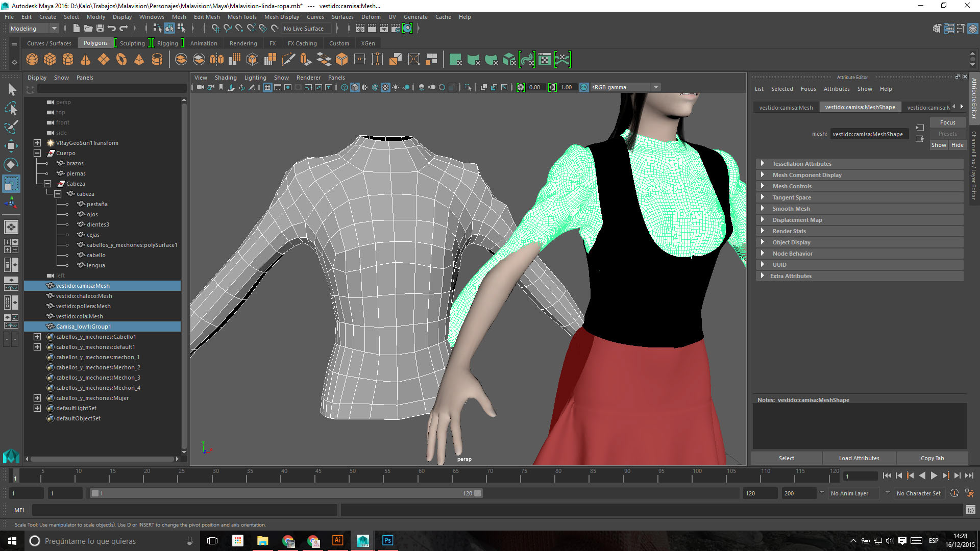This screenshot has width=980, height=551.
Task: Click the Lasso select tool
Action: 11,108
